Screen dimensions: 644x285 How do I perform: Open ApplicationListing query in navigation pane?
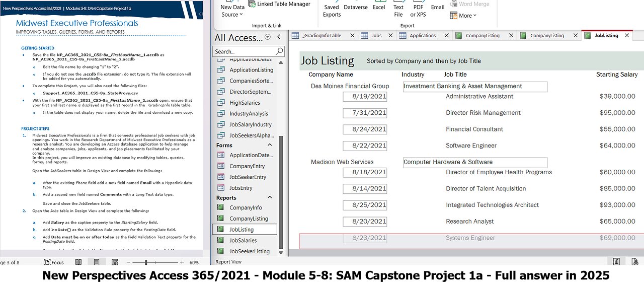coord(246,70)
